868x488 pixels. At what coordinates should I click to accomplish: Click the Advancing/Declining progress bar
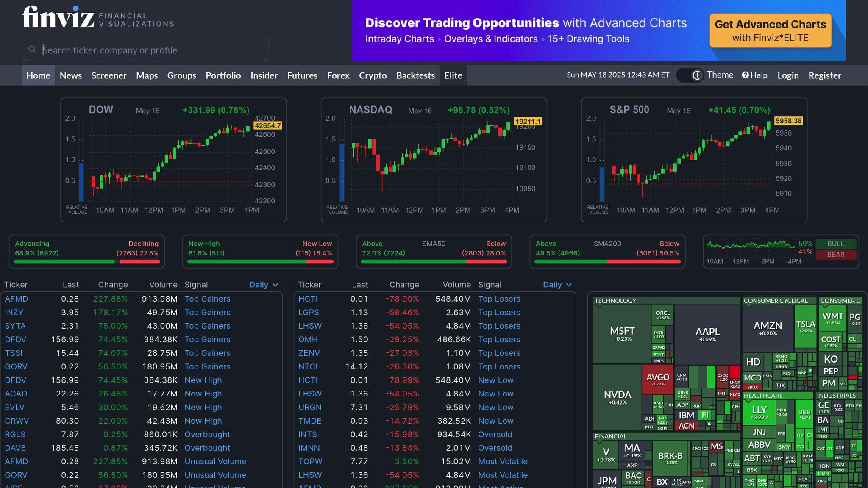pyautogui.click(x=86, y=261)
